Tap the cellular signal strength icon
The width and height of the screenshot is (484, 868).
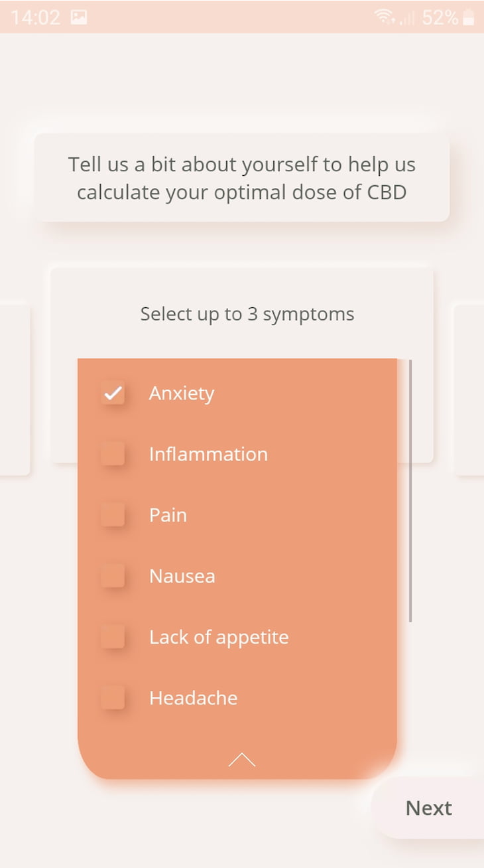[406, 18]
